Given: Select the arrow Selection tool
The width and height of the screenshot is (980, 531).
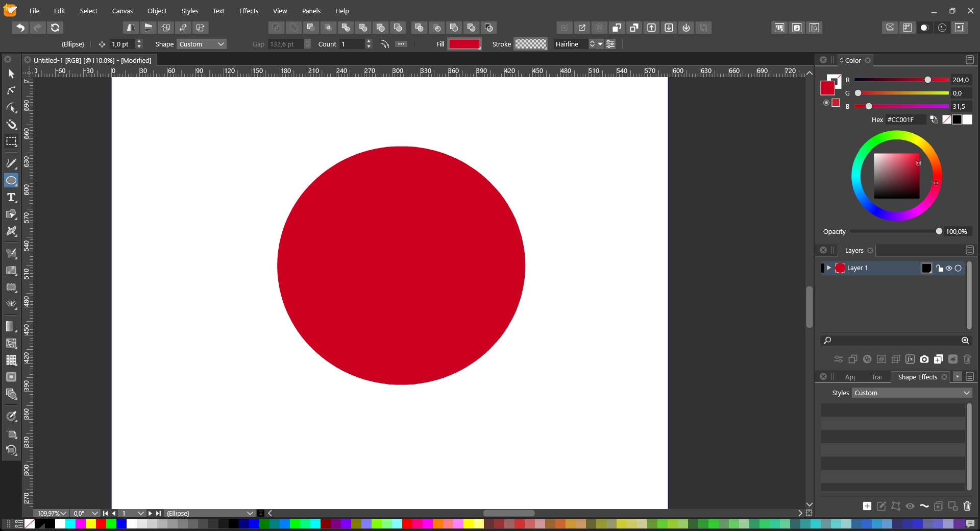Looking at the screenshot, I should pyautogui.click(x=11, y=75).
